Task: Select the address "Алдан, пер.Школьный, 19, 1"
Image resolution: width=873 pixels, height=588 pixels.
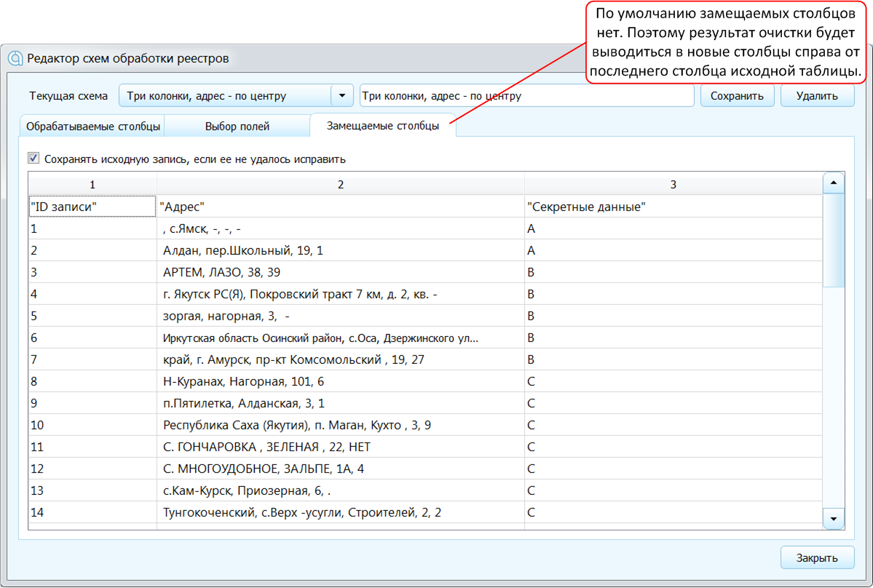Action: tap(341, 250)
